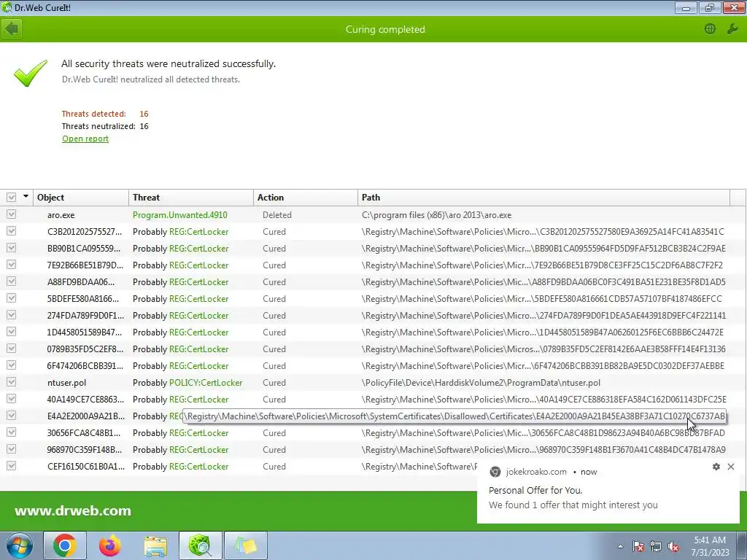Toggle the checkbox for BB90B1CA095559 row
This screenshot has width=747, height=560.
point(12,248)
